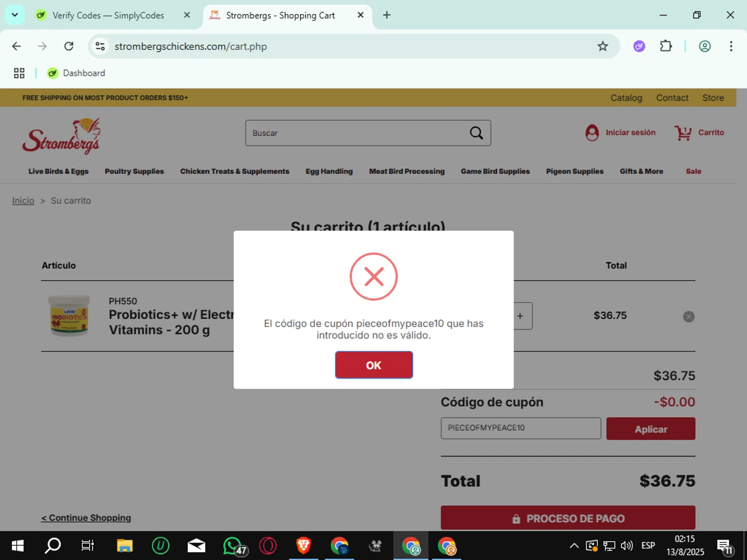Open the Game Bird Supplies menu
This screenshot has height=560, width=747.
[496, 171]
